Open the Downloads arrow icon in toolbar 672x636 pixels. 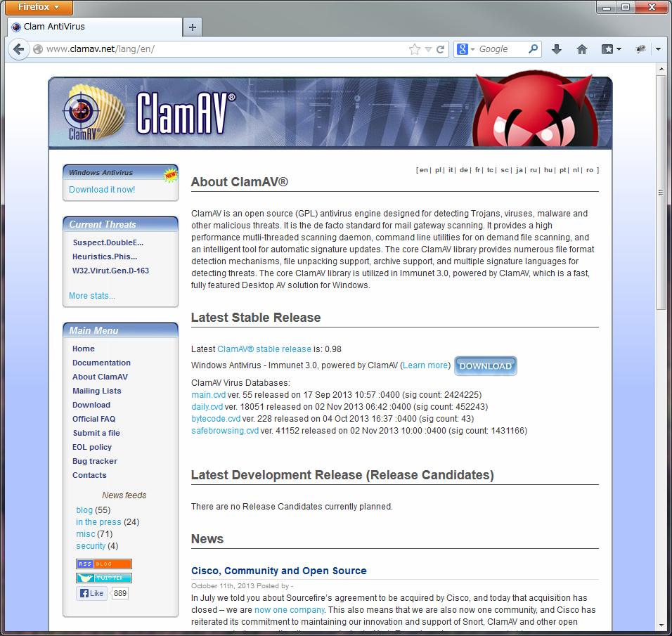[x=556, y=49]
